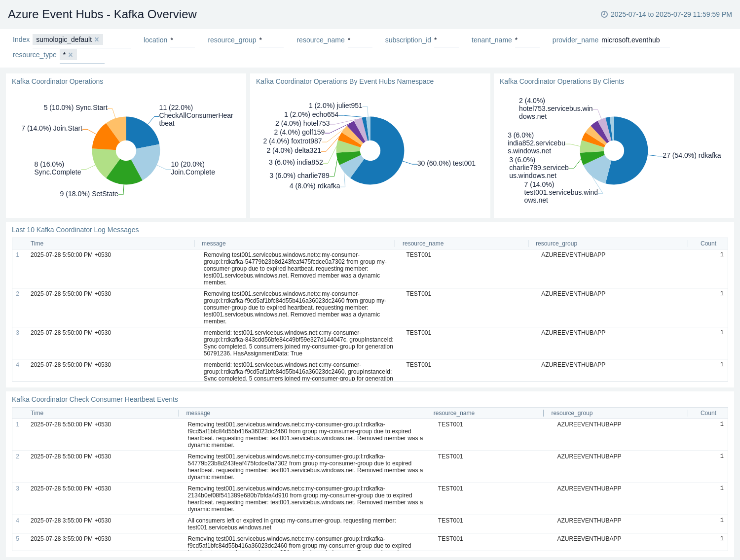Click the '3 (6.0%) india852' label

click(x=296, y=162)
